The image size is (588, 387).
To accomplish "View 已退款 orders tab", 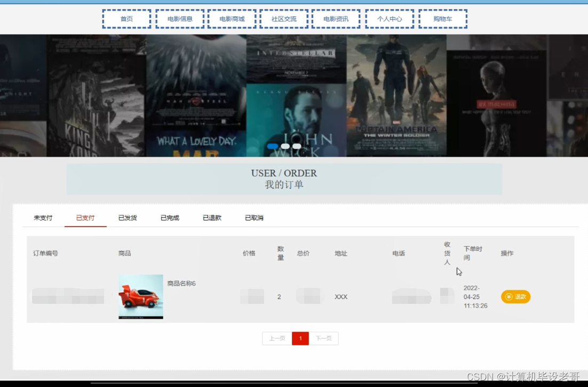I will click(x=212, y=218).
